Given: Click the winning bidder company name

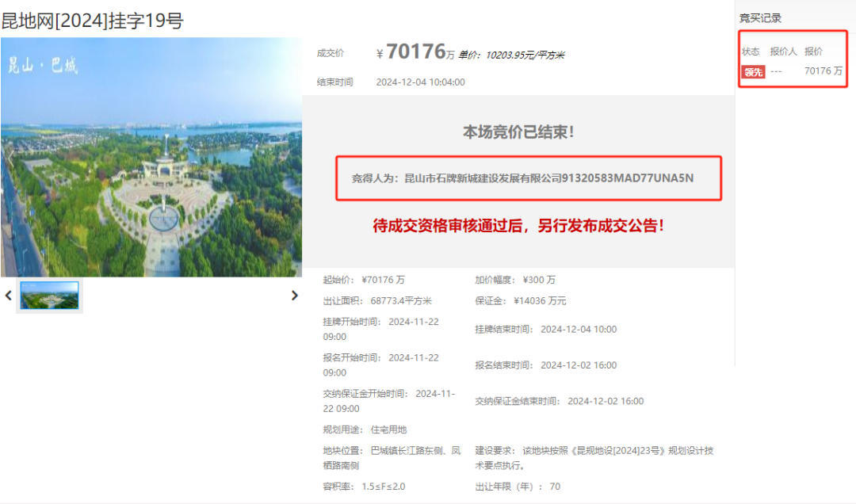Looking at the screenshot, I should 548,178.
